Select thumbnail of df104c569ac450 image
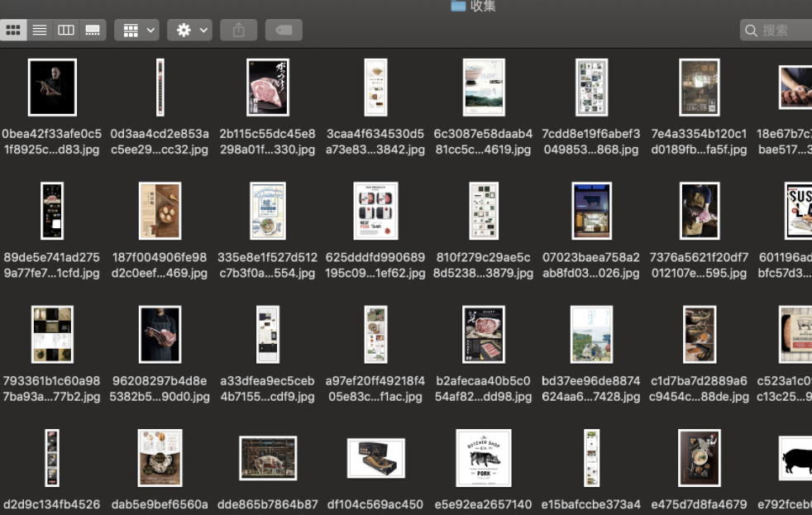The image size is (812, 515). click(x=375, y=458)
